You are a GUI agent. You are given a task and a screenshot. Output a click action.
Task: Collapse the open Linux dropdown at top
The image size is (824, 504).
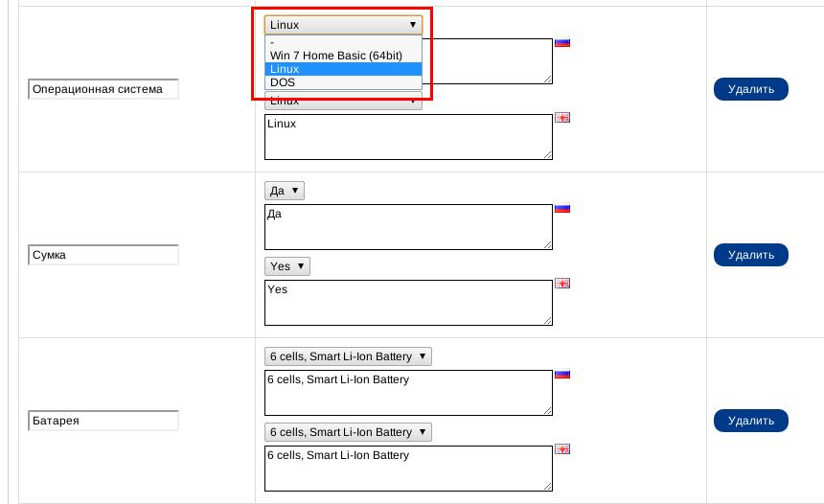[343, 25]
